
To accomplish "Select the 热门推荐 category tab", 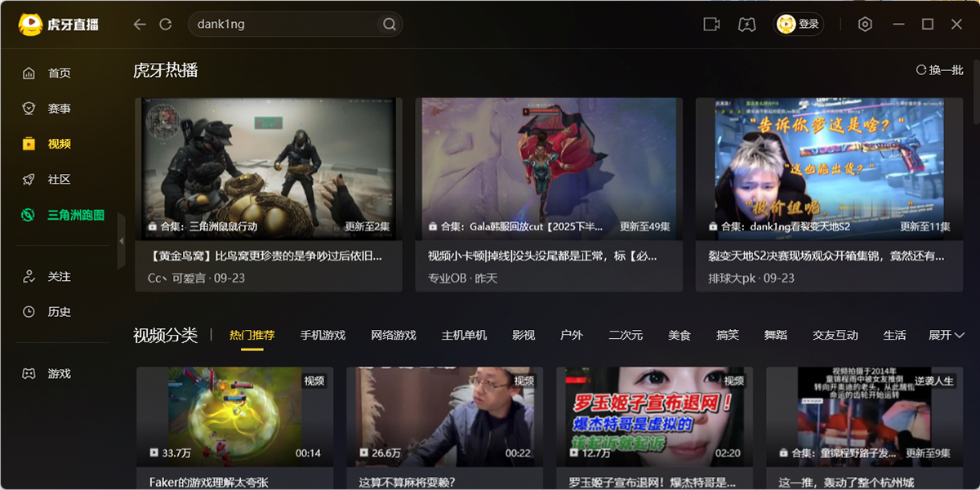I will 252,335.
